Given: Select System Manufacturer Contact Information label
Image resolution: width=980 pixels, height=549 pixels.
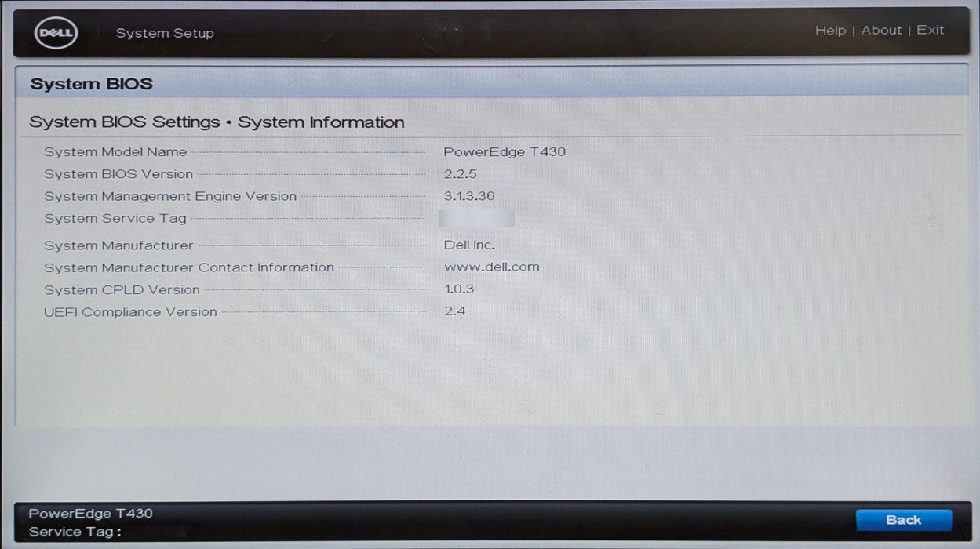Looking at the screenshot, I should (189, 267).
